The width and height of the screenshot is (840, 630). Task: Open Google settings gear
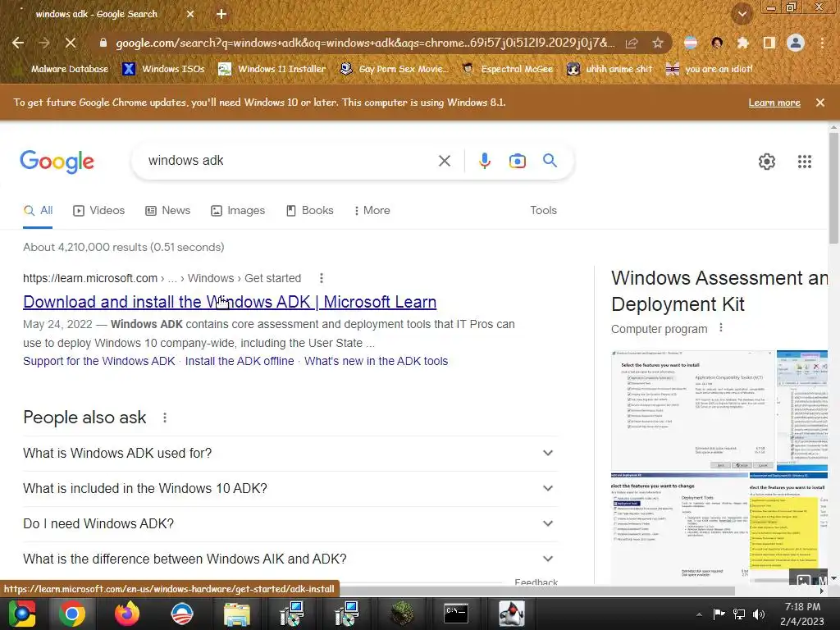point(767,162)
